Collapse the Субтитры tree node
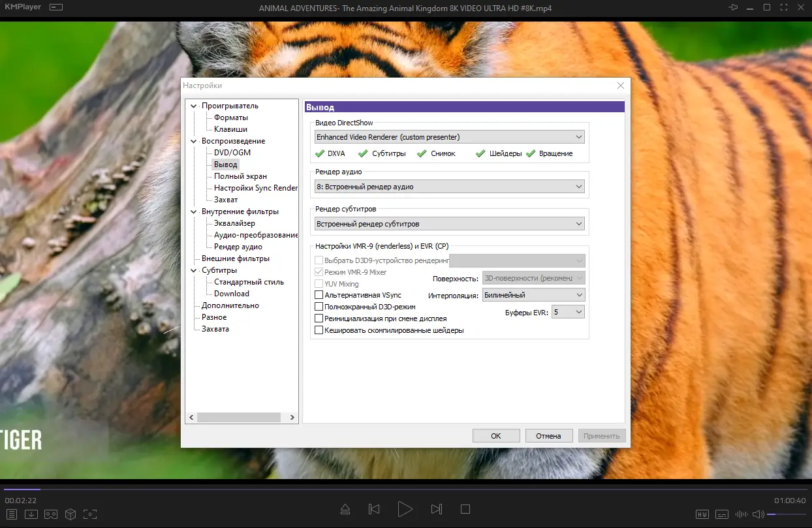Image resolution: width=812 pixels, height=528 pixels. click(193, 270)
